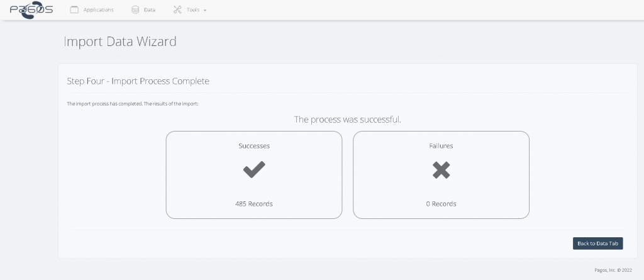The height and width of the screenshot is (280, 644).
Task: Click the Successes heading label
Action: [254, 145]
